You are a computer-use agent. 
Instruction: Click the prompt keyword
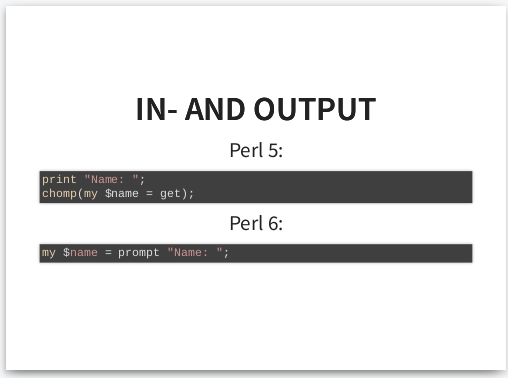coord(139,253)
